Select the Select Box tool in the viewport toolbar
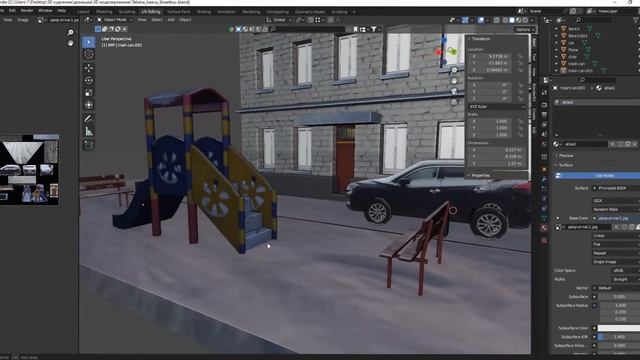This screenshot has height=360, width=640. [x=89, y=42]
